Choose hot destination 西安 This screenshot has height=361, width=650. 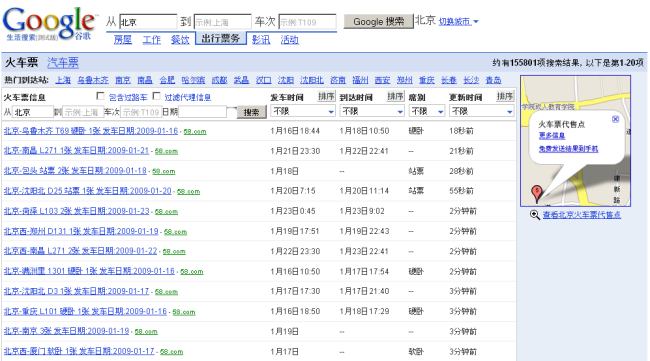(382, 80)
